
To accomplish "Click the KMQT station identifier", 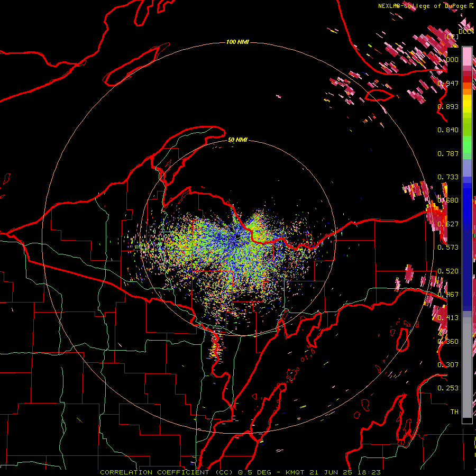I will coord(295,472).
